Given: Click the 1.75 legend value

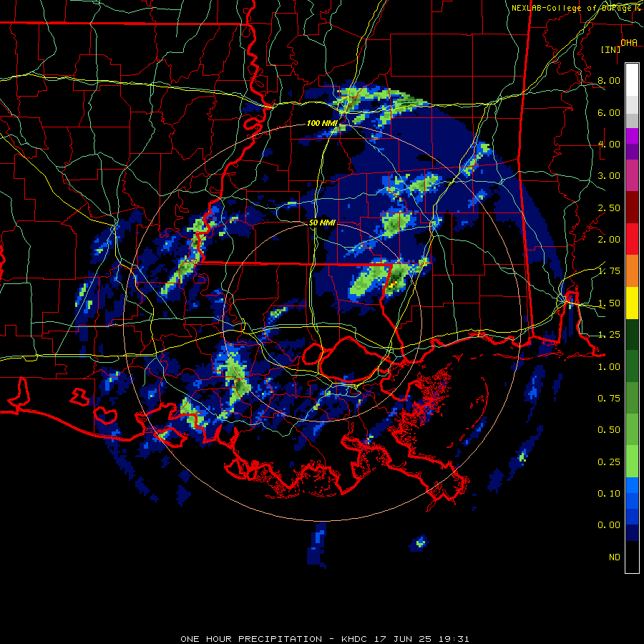Looking at the screenshot, I should [609, 271].
